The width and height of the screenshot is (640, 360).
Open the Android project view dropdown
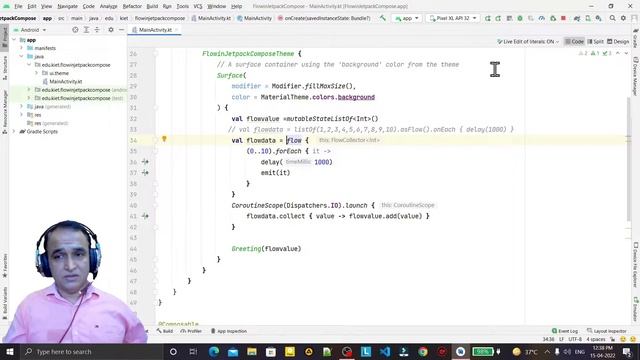[x=30, y=30]
